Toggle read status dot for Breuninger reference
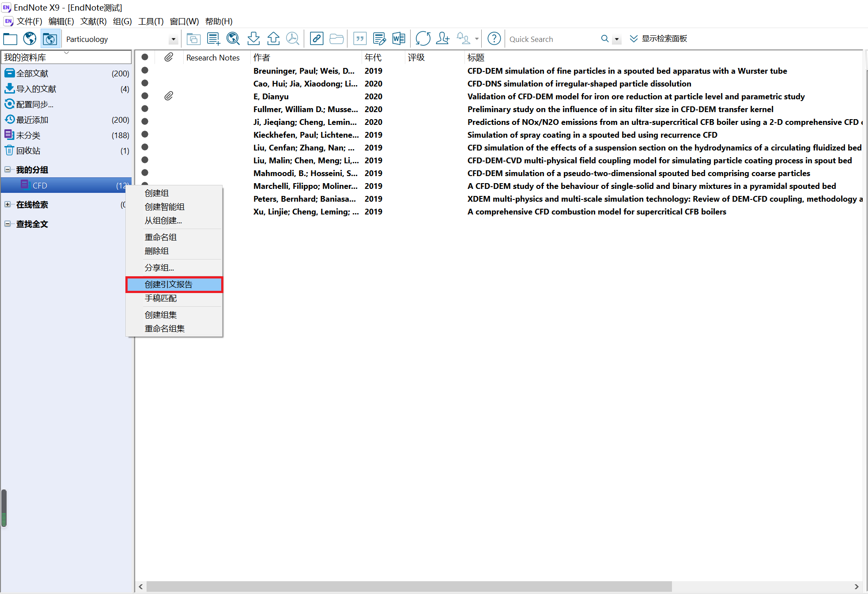 (145, 70)
